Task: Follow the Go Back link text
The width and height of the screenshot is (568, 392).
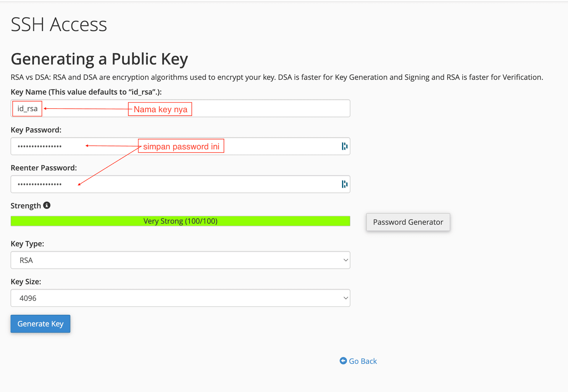Action: point(363,361)
